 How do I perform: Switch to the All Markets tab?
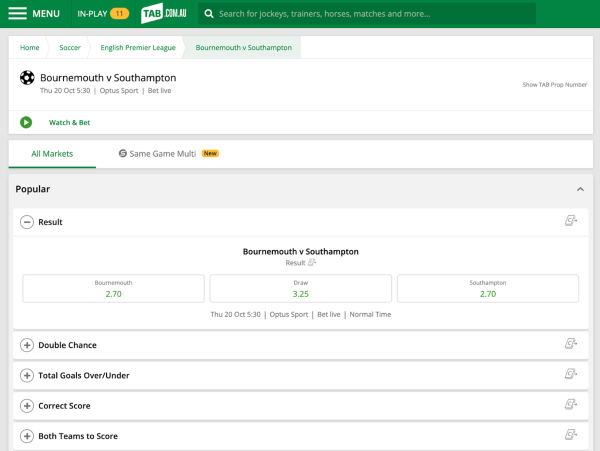[x=52, y=154]
